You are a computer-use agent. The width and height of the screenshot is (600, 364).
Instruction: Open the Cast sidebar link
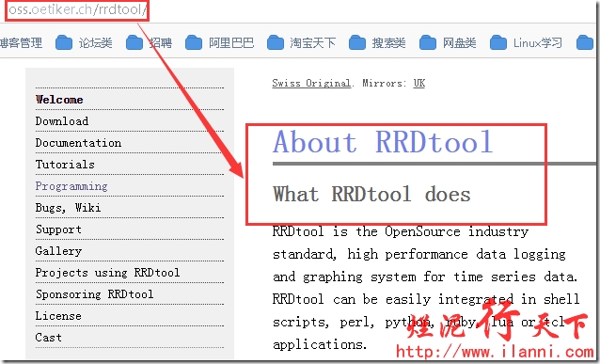(48, 338)
